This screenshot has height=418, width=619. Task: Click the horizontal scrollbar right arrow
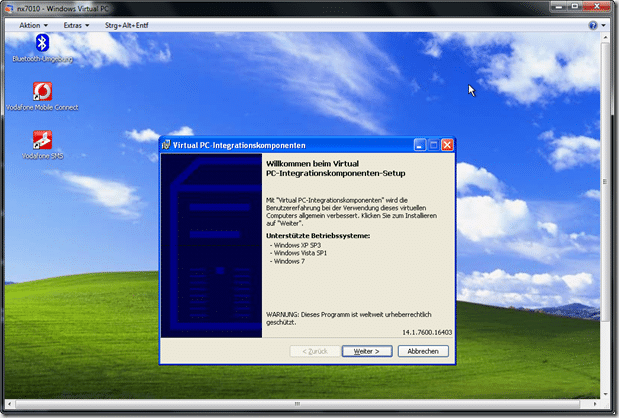(x=595, y=404)
